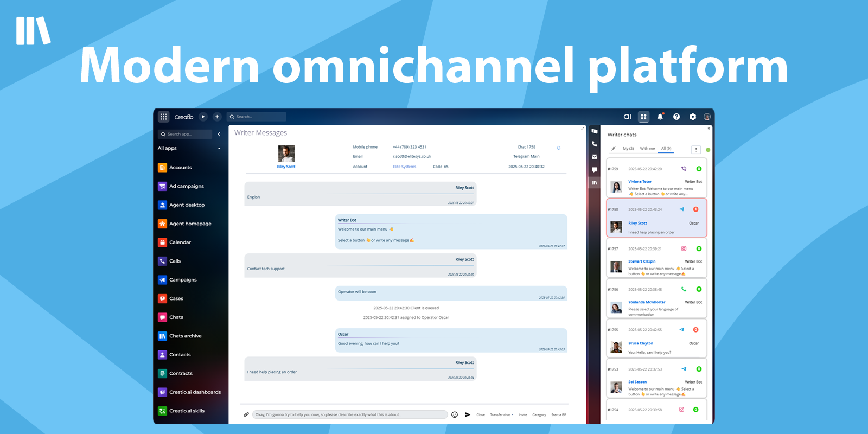868x434 pixels.
Task: Open the Writer chats tab in panel strip
Action: click(x=595, y=183)
